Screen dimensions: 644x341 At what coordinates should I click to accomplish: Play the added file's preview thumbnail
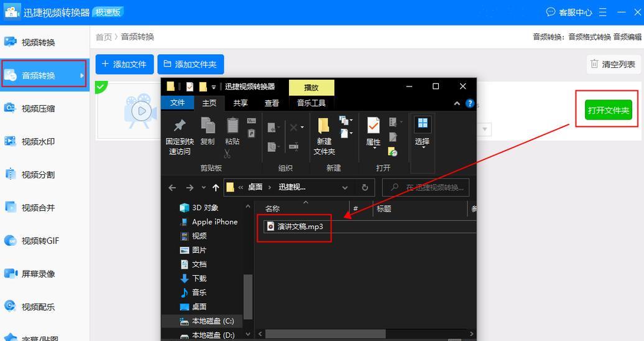point(141,111)
